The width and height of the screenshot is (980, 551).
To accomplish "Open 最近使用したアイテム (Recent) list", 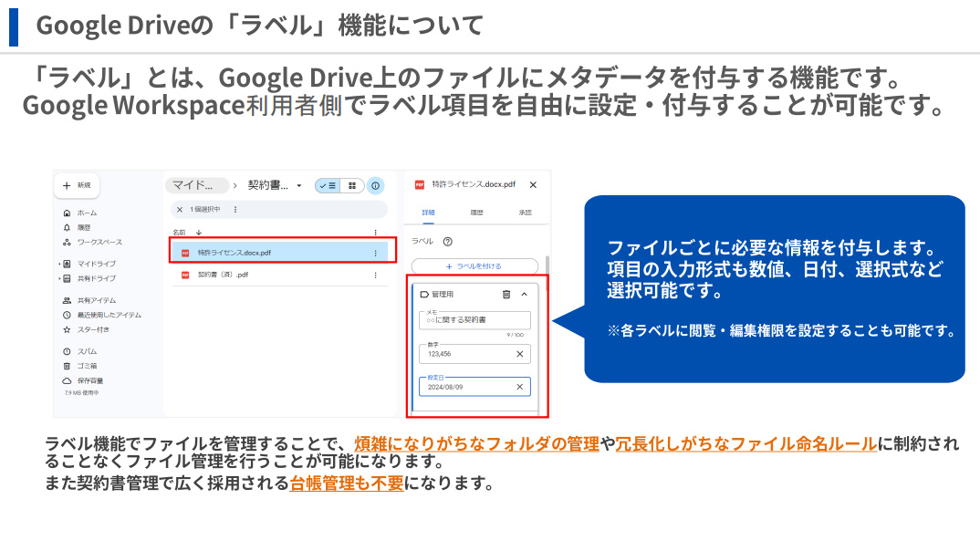I will tap(108, 315).
